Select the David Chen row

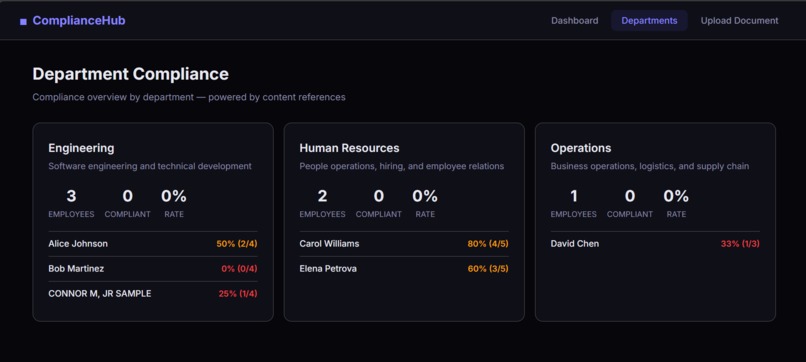click(x=655, y=244)
